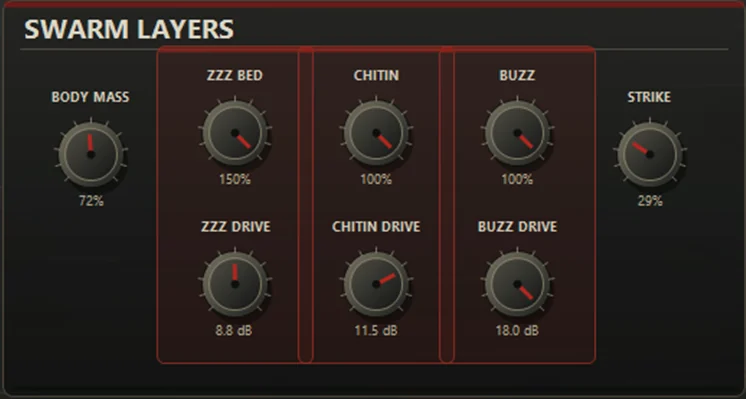
Task: Select the 150% ZZZ Bed value
Action: click(235, 179)
